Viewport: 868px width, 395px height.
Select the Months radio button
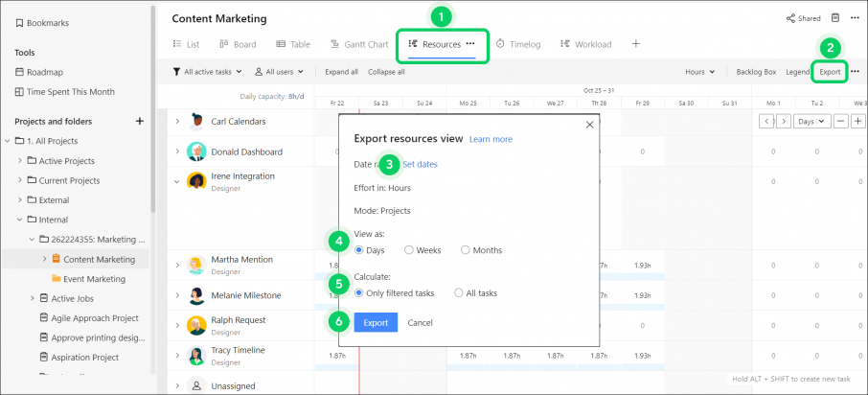point(465,250)
